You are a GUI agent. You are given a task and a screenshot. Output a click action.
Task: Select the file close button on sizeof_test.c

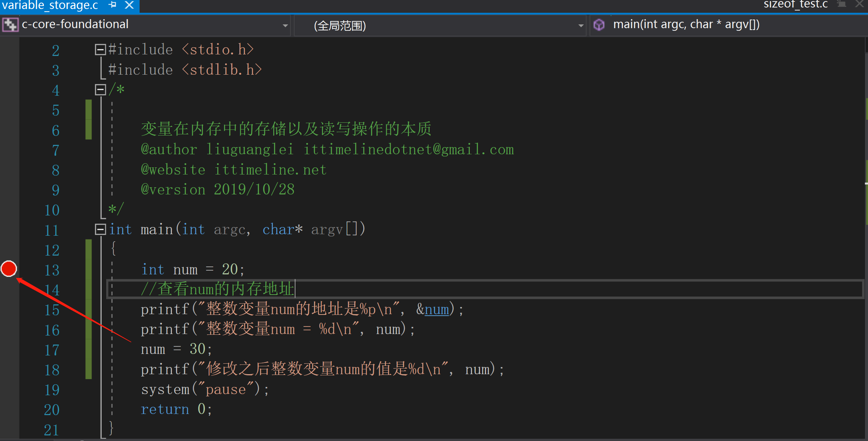[x=860, y=6]
